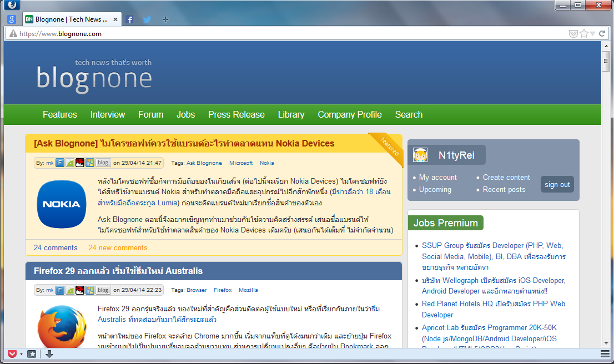Click Red Hat badge icon on Nokia article byline
The image size is (614, 364).
click(80, 163)
